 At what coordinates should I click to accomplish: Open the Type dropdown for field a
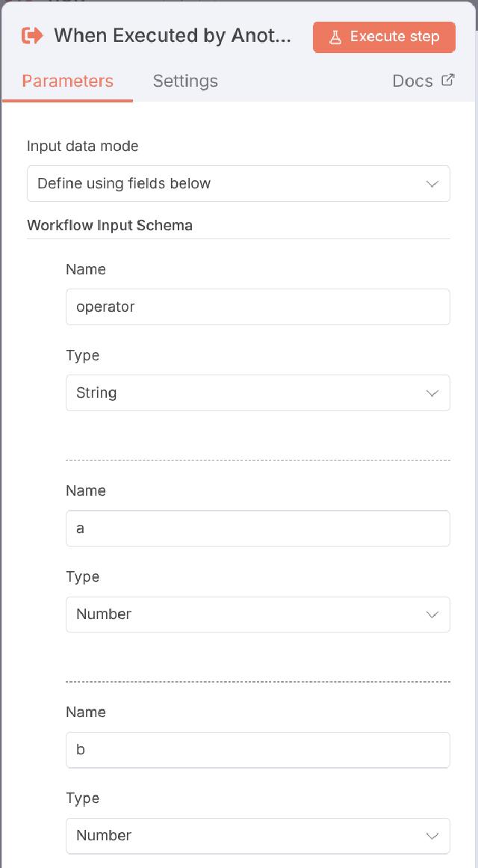click(x=258, y=614)
